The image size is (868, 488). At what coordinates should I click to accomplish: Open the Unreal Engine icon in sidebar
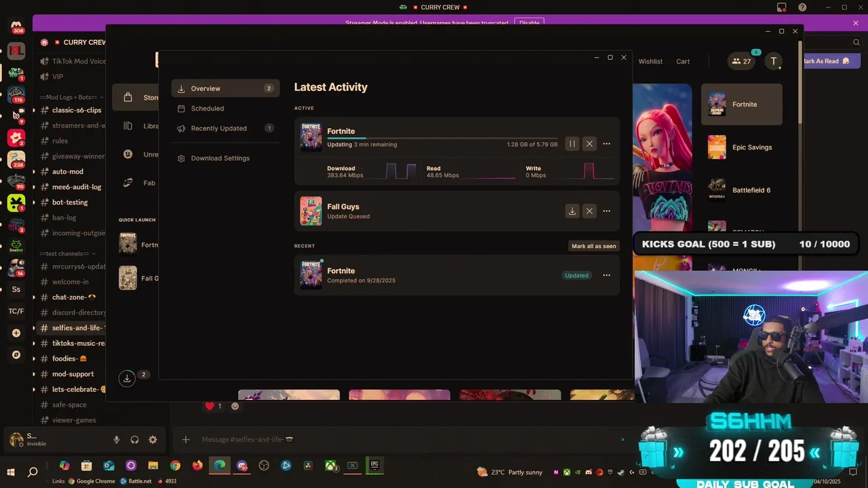point(128,155)
